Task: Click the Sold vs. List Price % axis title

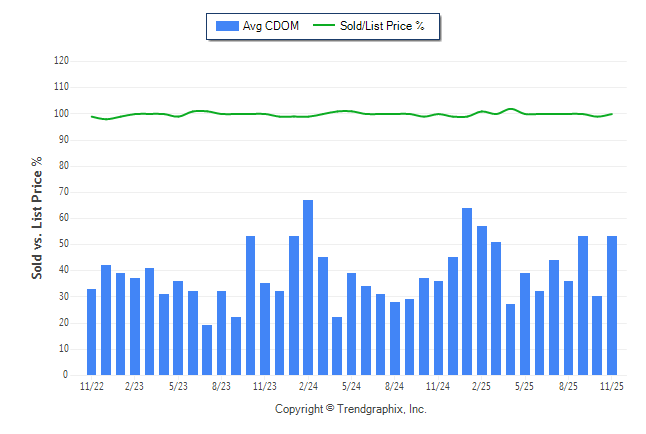Action: [37, 217]
